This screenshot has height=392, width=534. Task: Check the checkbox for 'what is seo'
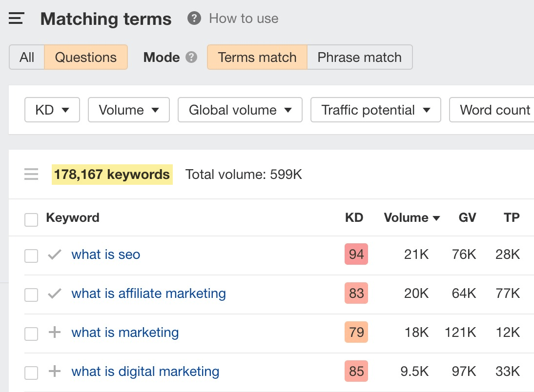click(x=31, y=255)
